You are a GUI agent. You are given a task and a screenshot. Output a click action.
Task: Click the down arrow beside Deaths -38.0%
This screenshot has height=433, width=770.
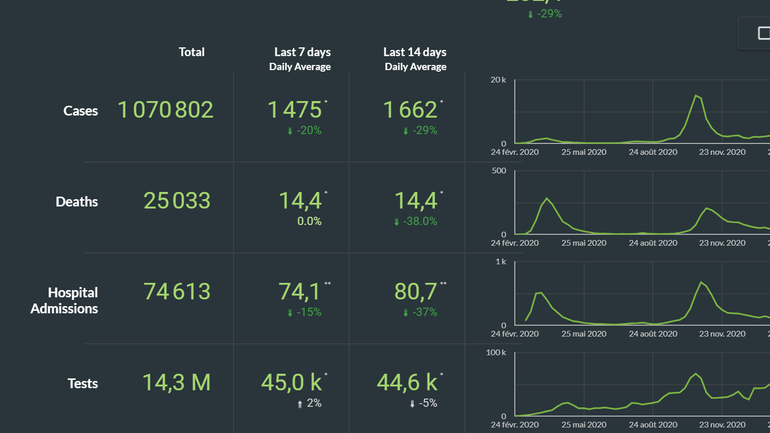398,221
